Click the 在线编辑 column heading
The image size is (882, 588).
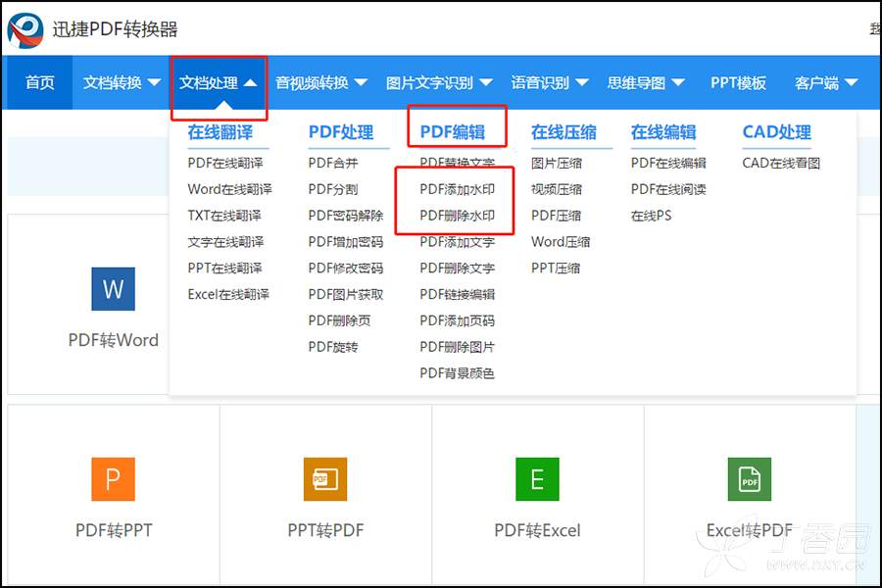tap(663, 132)
